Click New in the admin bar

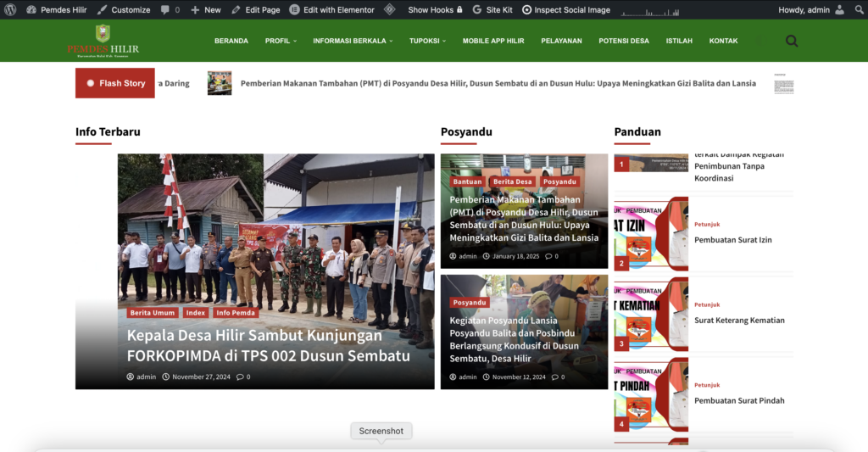click(x=205, y=9)
